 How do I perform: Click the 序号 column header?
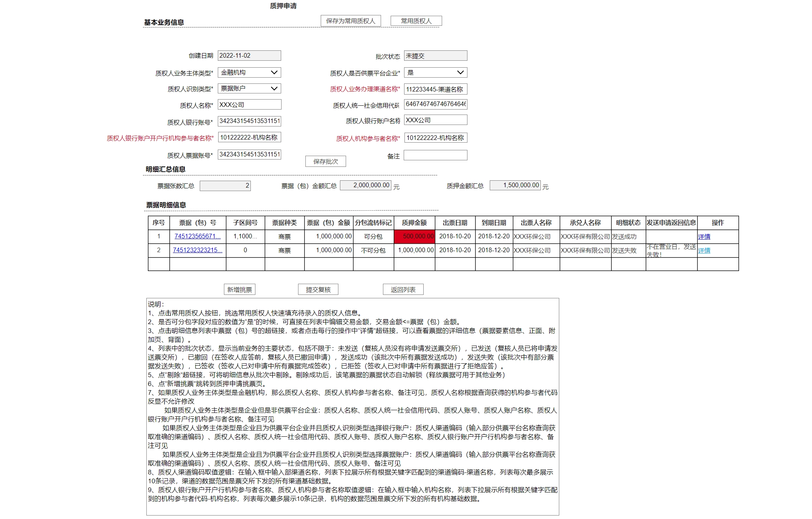coord(159,223)
